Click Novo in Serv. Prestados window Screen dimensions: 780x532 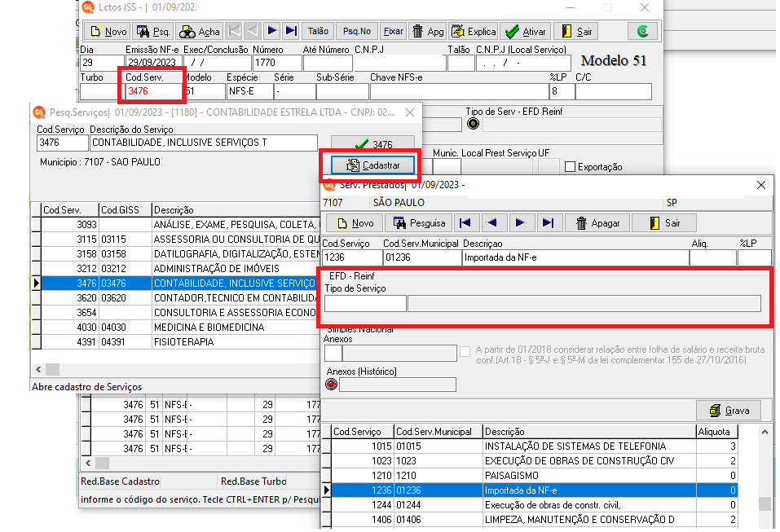[x=355, y=223]
